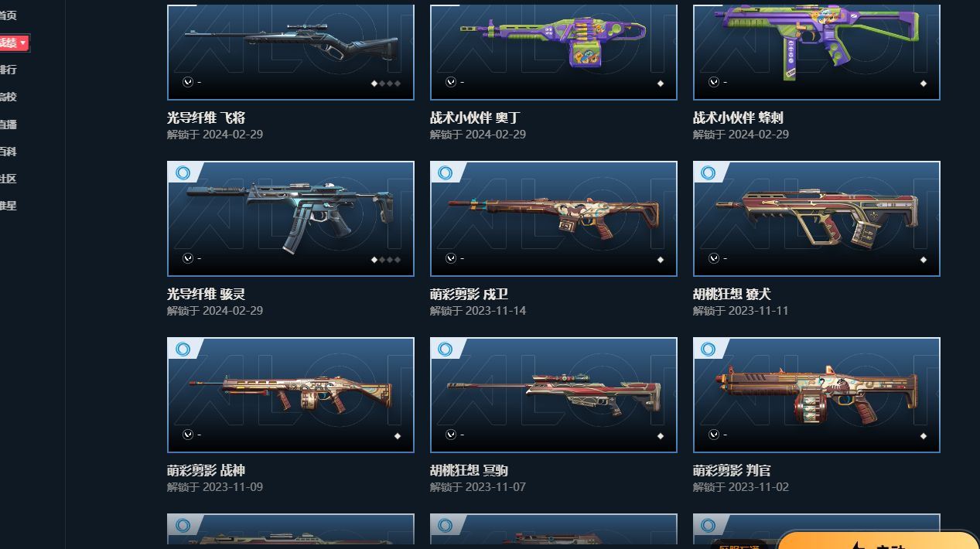The width and height of the screenshot is (980, 549).
Task: Open 百科 in the sidebar
Action: [8, 151]
